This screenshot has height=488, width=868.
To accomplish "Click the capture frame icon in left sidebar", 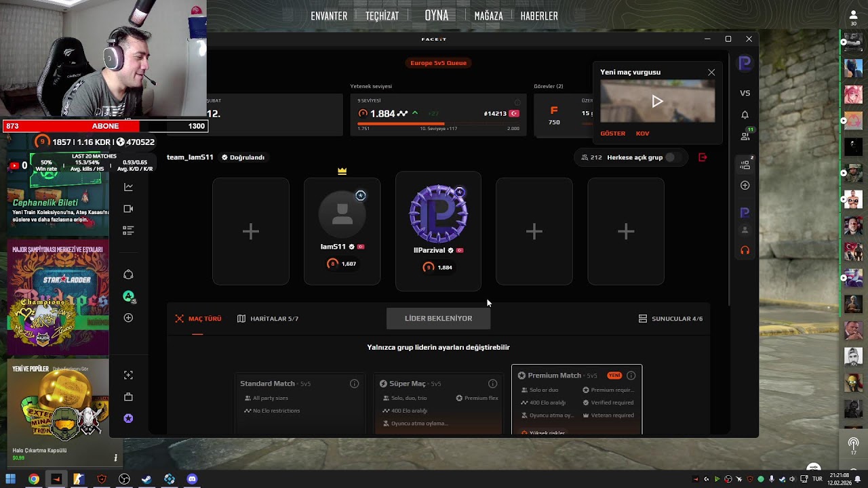I will (x=128, y=375).
